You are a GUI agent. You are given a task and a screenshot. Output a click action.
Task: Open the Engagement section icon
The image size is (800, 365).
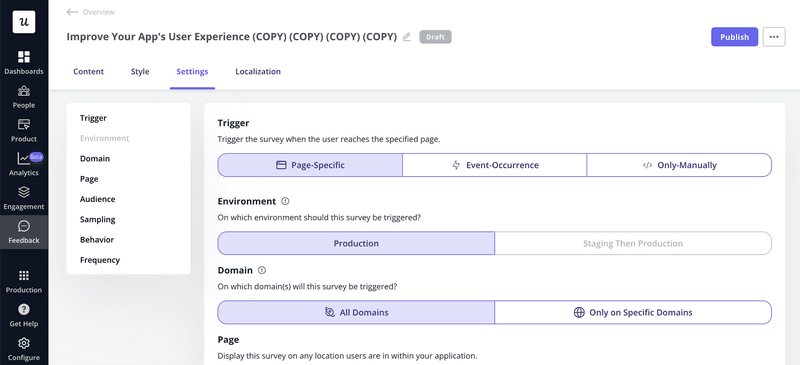(x=24, y=192)
